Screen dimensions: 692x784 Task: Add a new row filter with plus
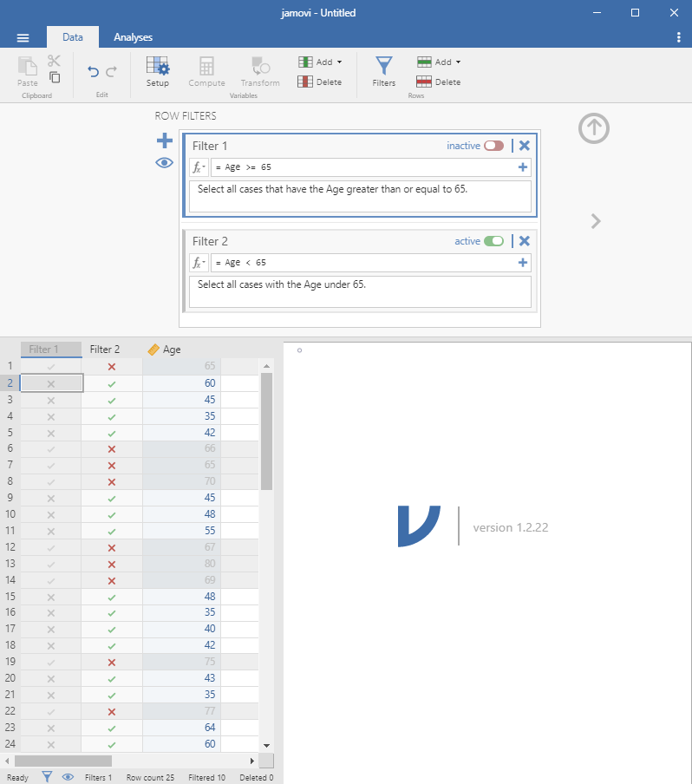(165, 140)
